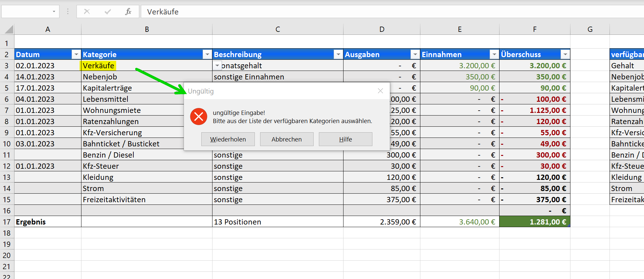Select the Kleidung cell in right-hand list

pos(627,177)
